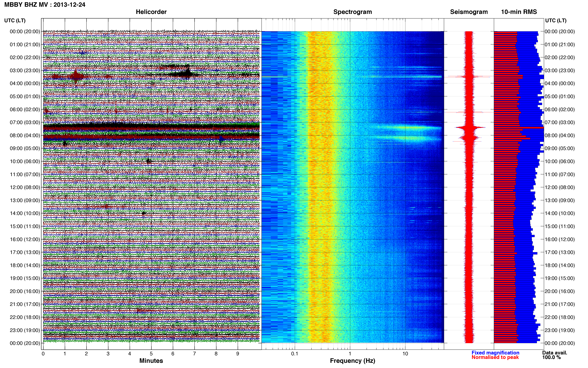This screenshot has width=588, height=368.
Task: Click the '1' frequency axis tick label
Action: 350,354
